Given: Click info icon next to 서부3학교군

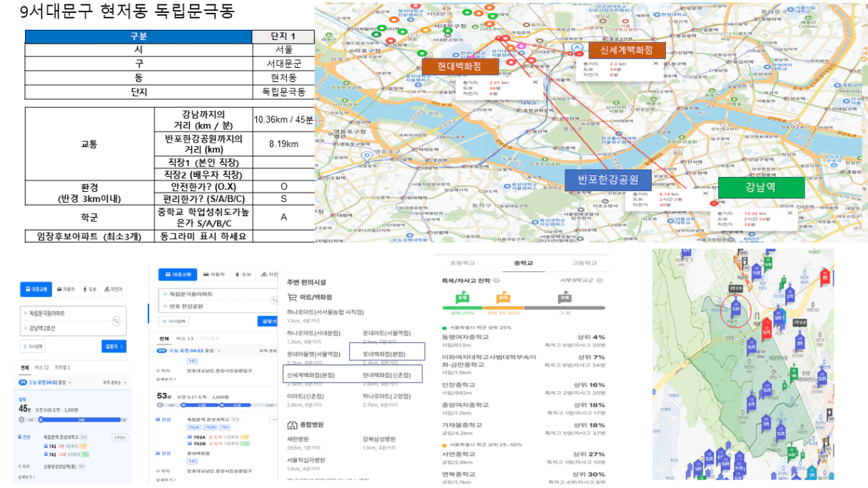Looking at the screenshot, I should pyautogui.click(x=599, y=280).
